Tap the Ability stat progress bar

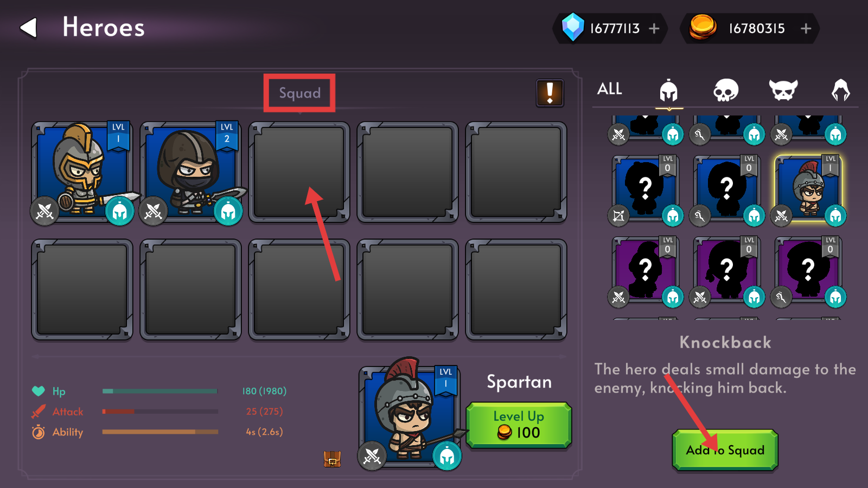pos(160,432)
